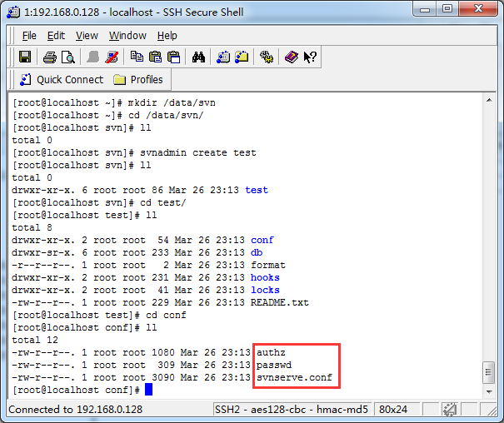Open New Terminal Window icon
Viewport: 504px width, 423px height.
click(223, 57)
